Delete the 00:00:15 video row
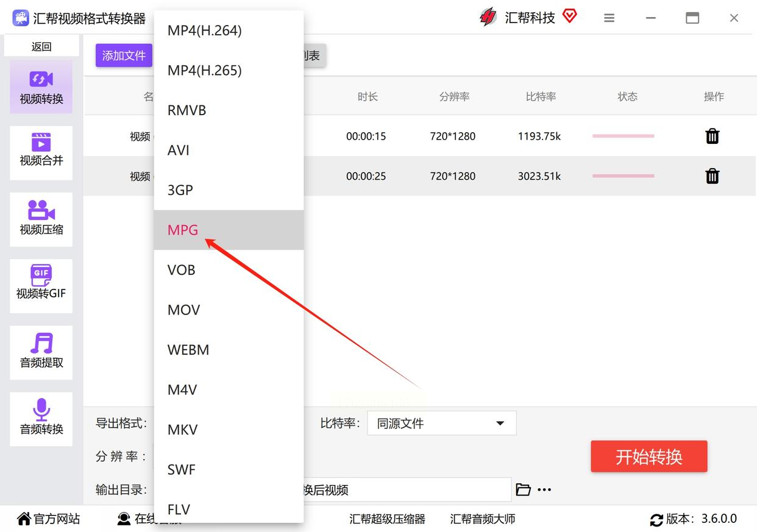The height and width of the screenshot is (532, 757). (x=713, y=137)
